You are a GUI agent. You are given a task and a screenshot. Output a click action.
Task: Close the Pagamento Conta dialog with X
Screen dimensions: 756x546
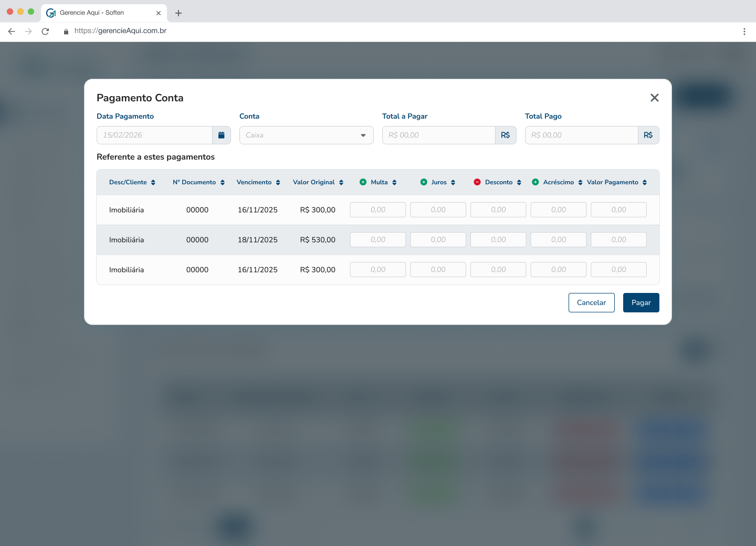[x=654, y=98]
